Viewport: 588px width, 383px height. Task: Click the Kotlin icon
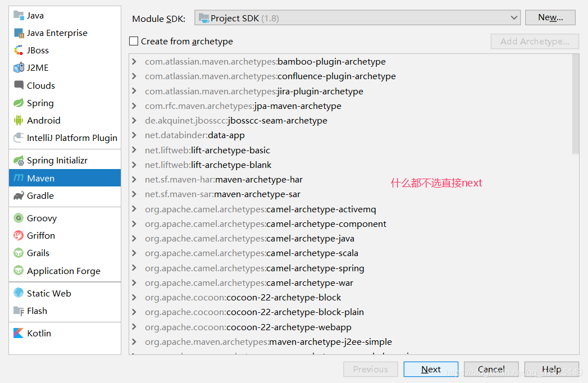19,333
